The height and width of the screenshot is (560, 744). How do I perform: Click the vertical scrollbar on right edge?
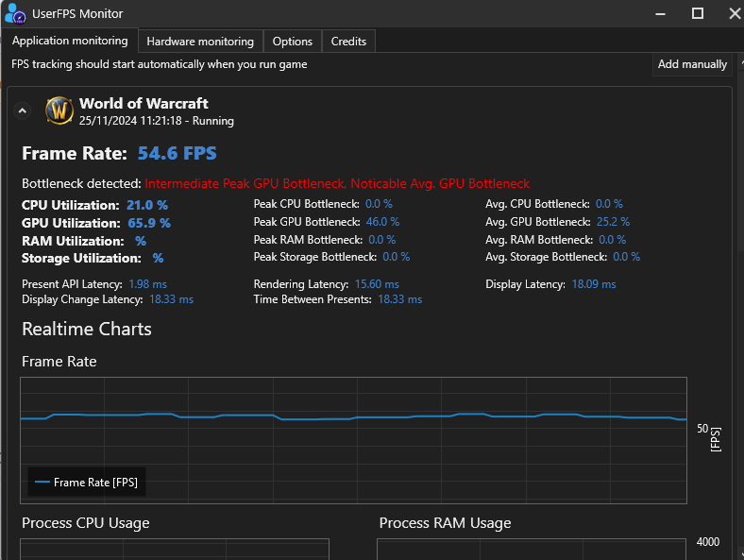[740, 309]
